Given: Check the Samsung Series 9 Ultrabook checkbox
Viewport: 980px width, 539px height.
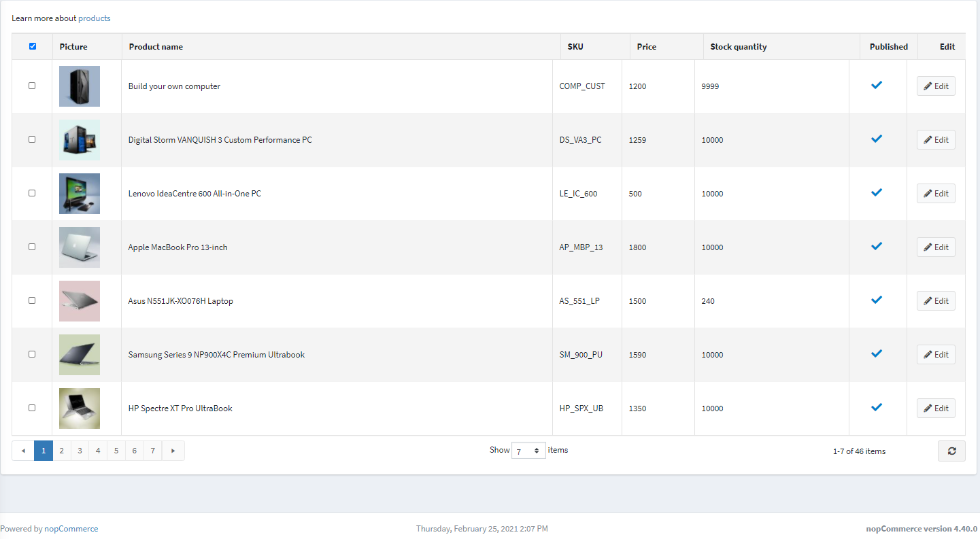Looking at the screenshot, I should (32, 354).
